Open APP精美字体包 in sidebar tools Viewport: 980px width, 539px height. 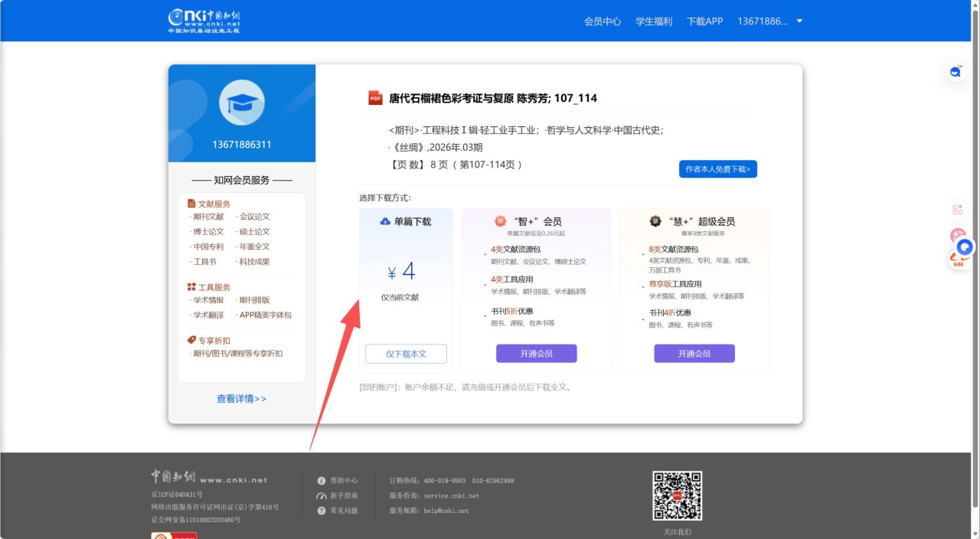(266, 315)
